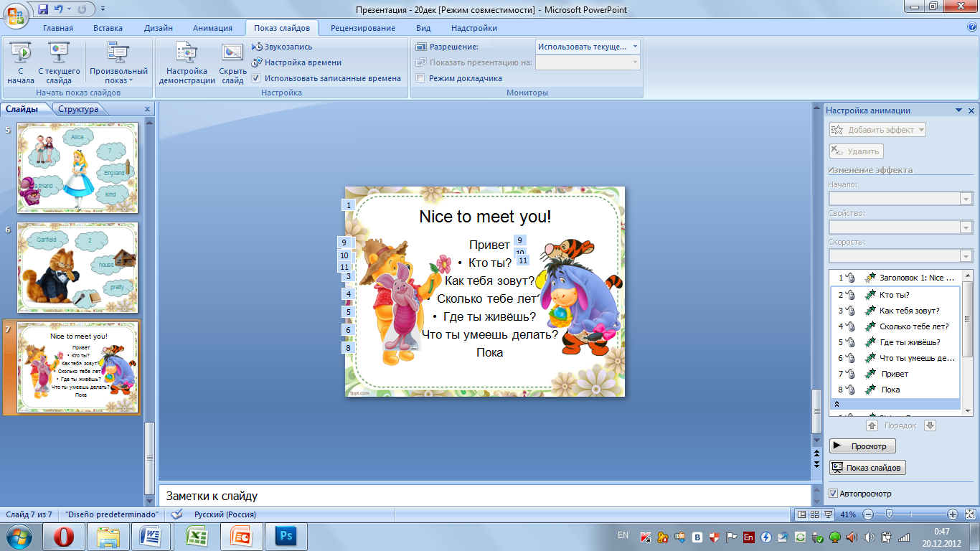Move effect up with Порядок arrow
This screenshot has width=980, height=551.
(x=872, y=425)
